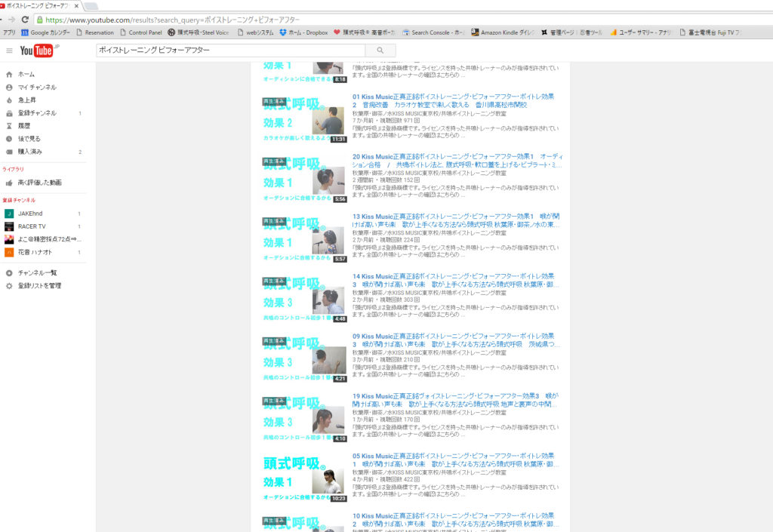Screen dimensions: 773x532
Task: Reload the page with Chrome's refresh icon
Action: [x=25, y=20]
